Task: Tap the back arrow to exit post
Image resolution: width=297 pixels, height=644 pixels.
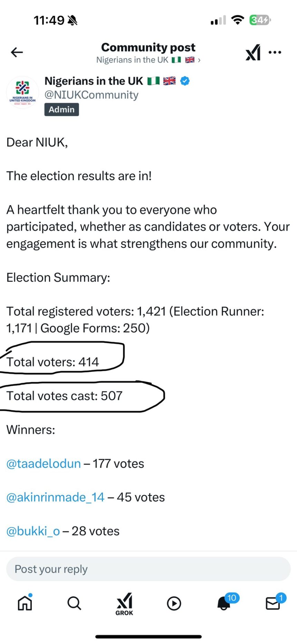Action: tap(16, 52)
